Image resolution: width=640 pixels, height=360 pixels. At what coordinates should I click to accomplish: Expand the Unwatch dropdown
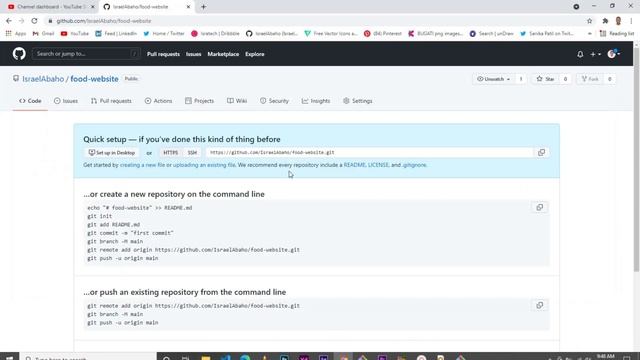point(493,79)
